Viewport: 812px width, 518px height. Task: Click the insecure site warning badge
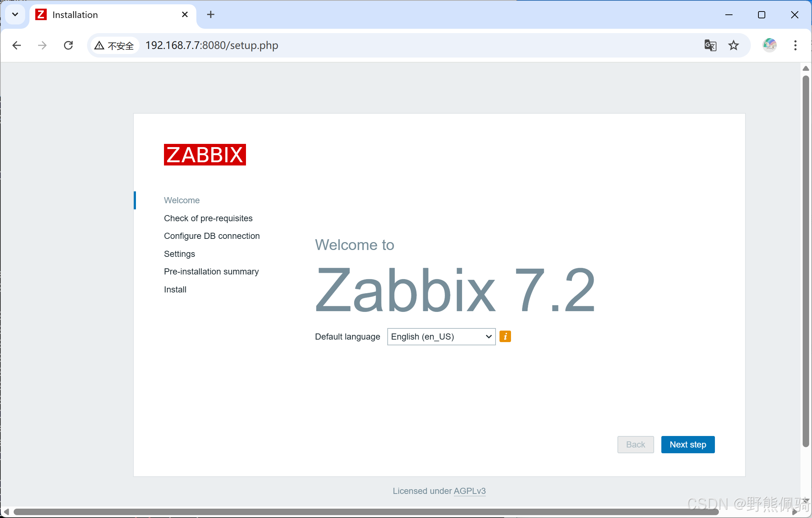[x=114, y=46]
